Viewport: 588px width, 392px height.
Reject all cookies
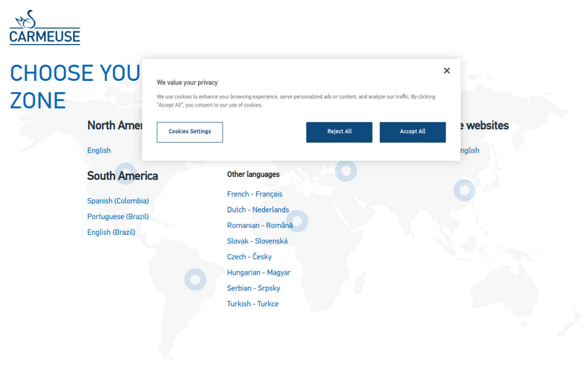point(339,132)
